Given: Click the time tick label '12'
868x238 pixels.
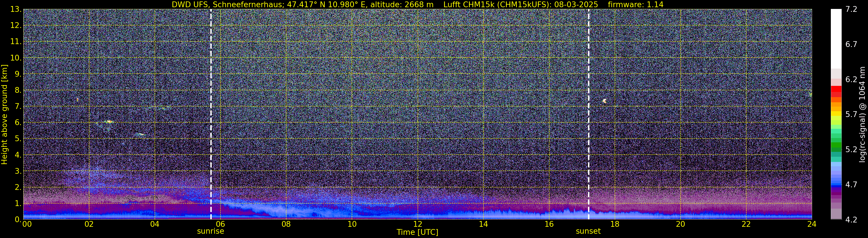Looking at the screenshot, I should click(x=417, y=224).
